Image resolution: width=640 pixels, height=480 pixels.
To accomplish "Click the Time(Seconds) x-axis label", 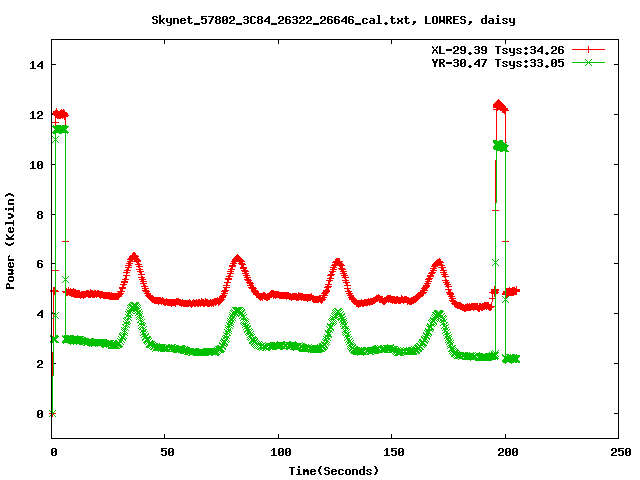I will click(x=334, y=470).
